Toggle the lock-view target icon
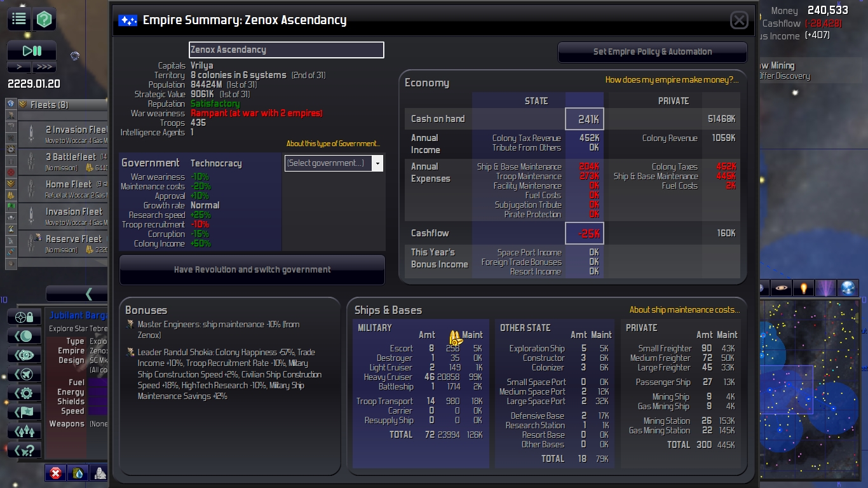This screenshot has height=488, width=868. 25,317
